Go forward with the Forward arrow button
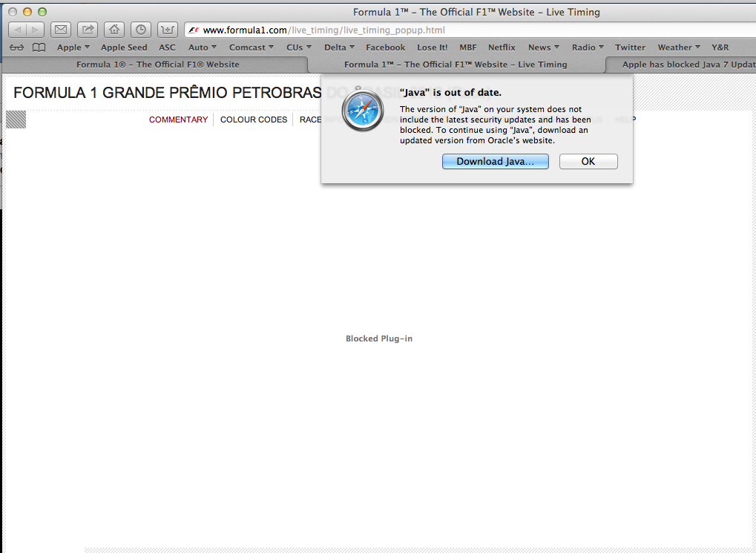 click(35, 30)
